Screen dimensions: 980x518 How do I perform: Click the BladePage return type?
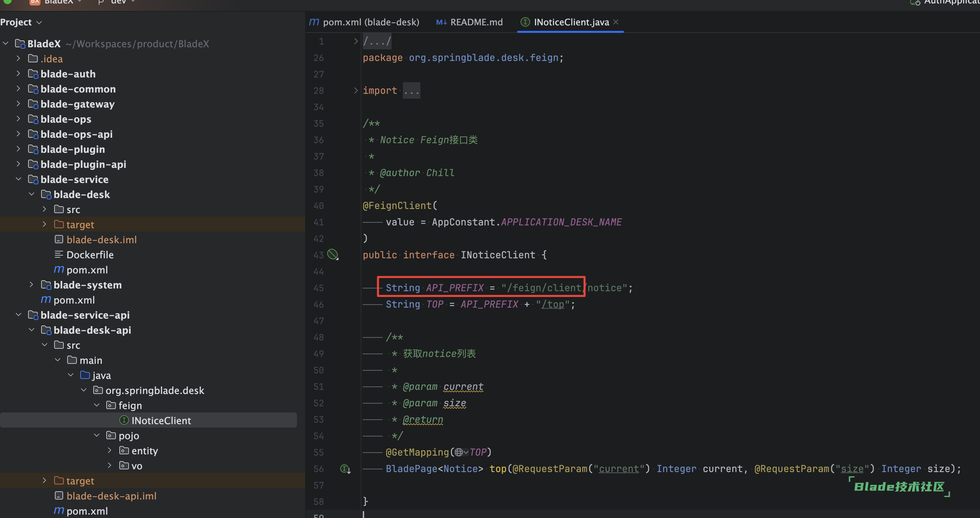411,469
